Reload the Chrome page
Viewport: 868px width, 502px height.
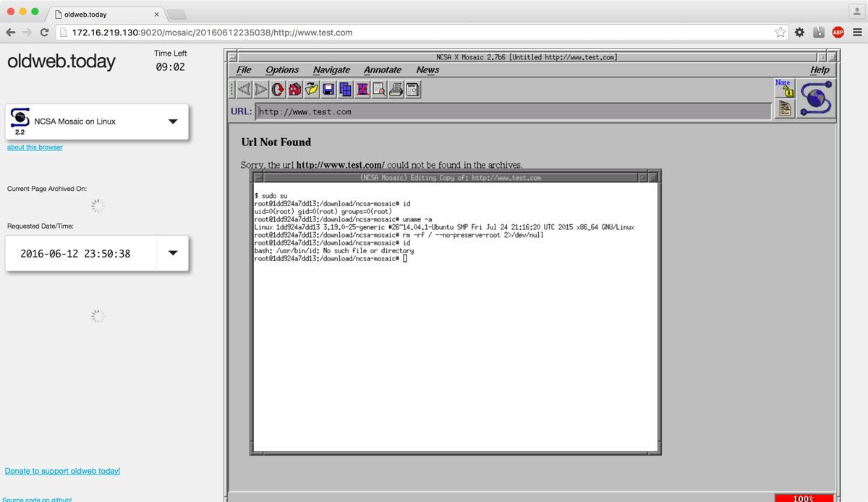click(x=45, y=33)
